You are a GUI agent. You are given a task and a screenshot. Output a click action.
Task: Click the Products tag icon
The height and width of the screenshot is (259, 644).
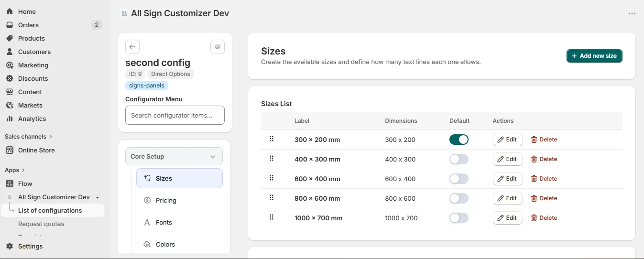coord(10,38)
